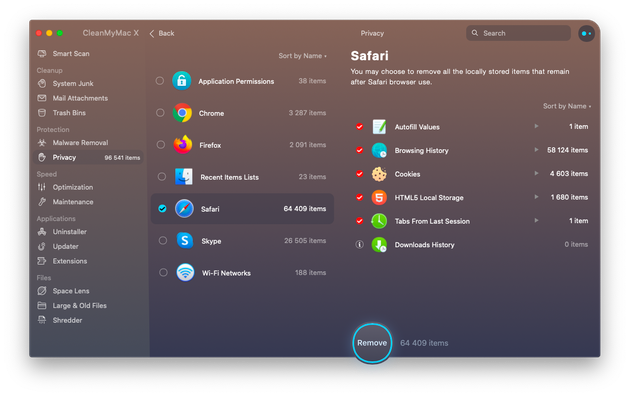Select the Cookies icon in Safari details
The width and height of the screenshot is (630, 396).
(x=379, y=174)
